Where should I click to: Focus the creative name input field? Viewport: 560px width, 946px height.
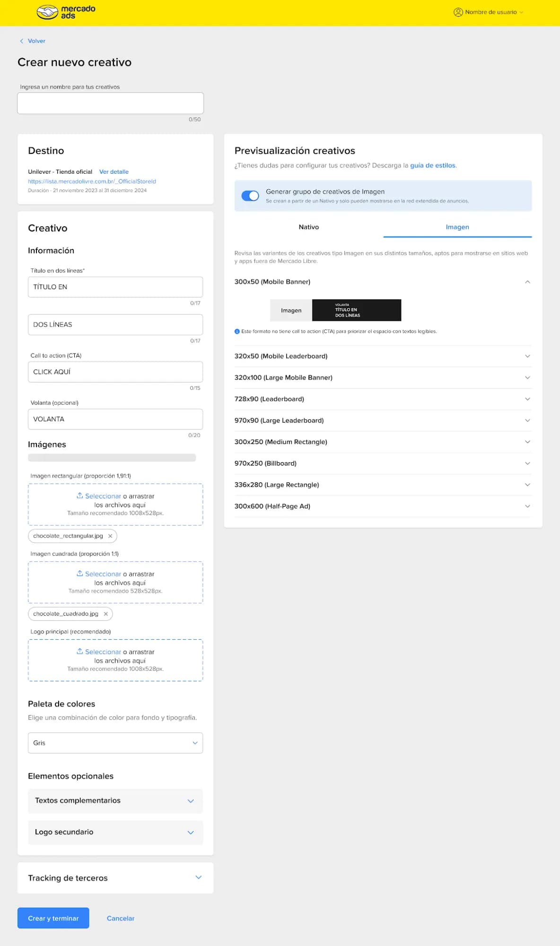coord(111,103)
